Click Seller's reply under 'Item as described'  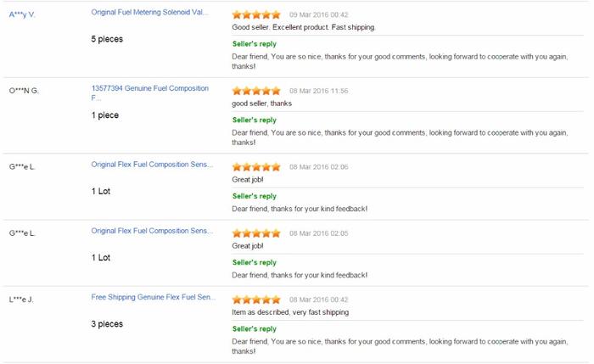pos(255,328)
